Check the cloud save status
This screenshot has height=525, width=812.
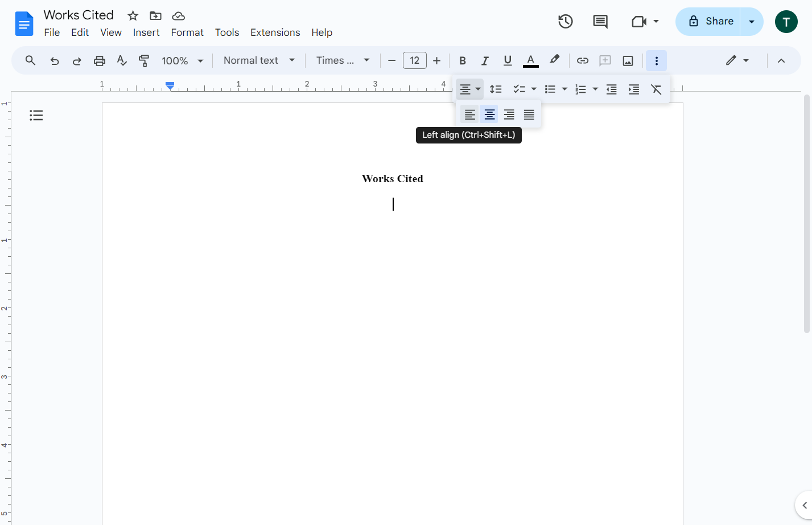179,16
